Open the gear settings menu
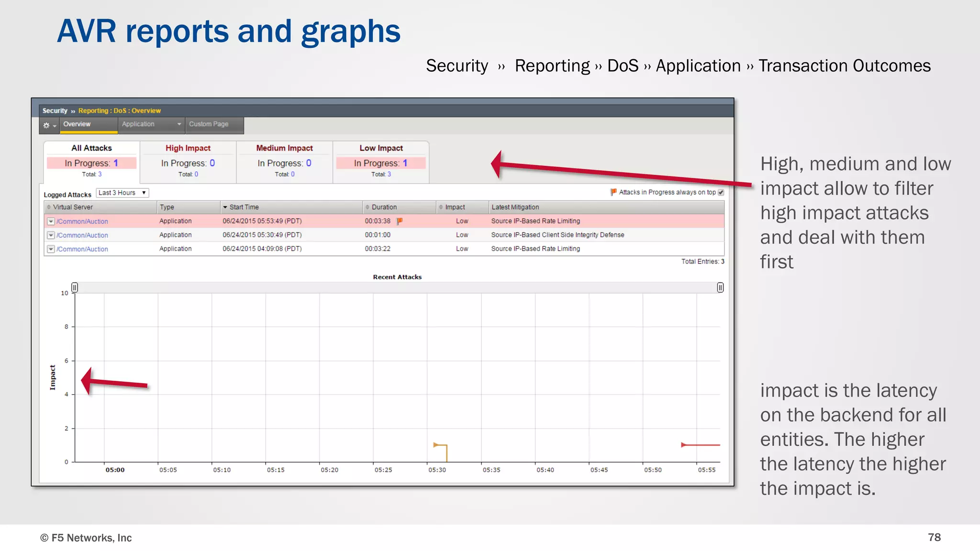This screenshot has width=980, height=551. click(49, 125)
